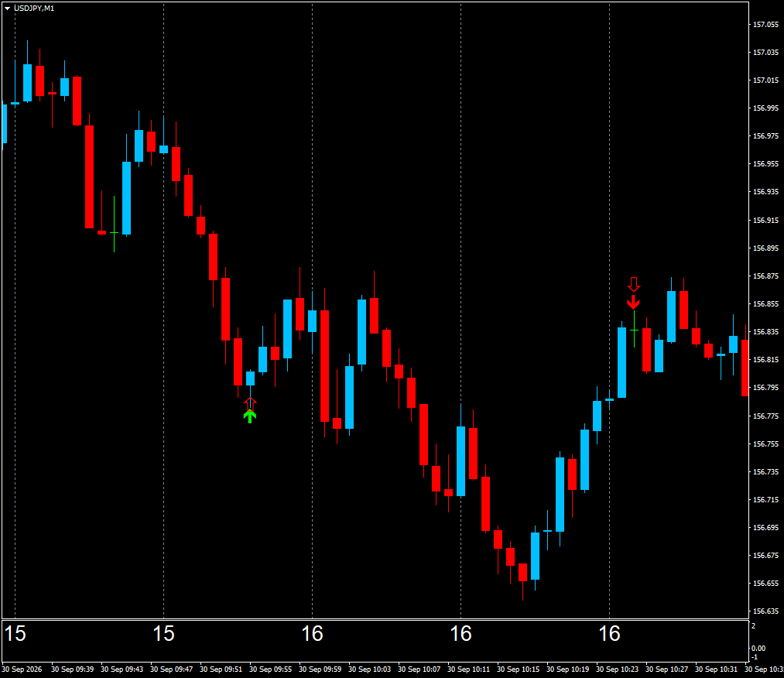
Task: Click the 156.855 price axis label
Action: coord(765,304)
